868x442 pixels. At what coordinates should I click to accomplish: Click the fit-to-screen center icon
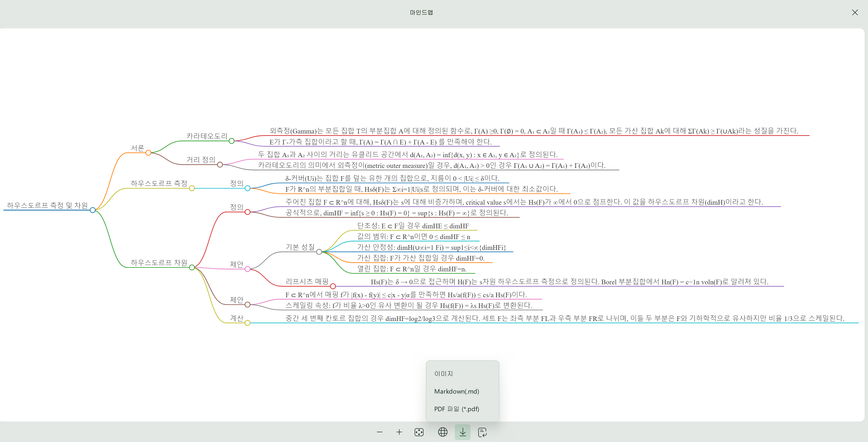tap(419, 432)
